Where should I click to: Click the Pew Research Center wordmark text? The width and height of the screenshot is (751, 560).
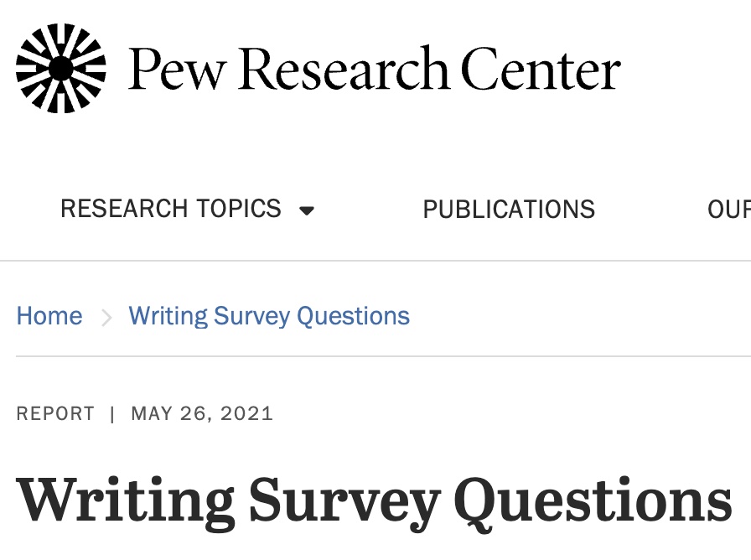click(374, 69)
